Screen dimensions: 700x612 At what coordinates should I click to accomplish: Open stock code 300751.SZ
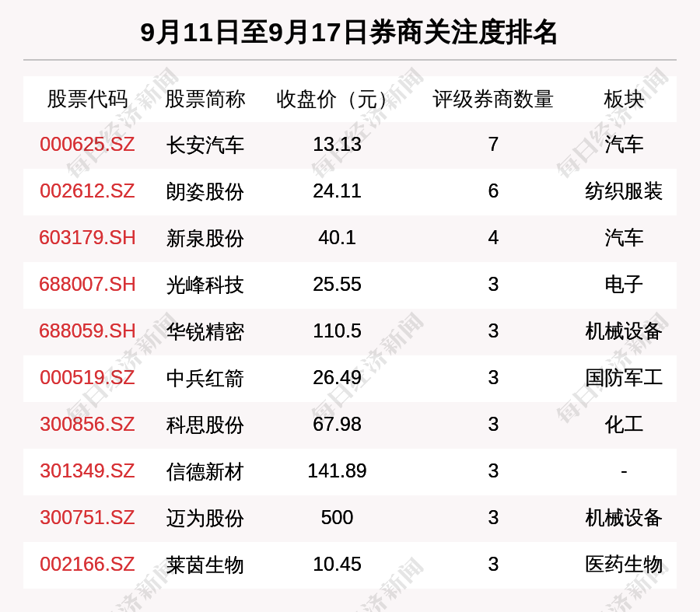(87, 518)
